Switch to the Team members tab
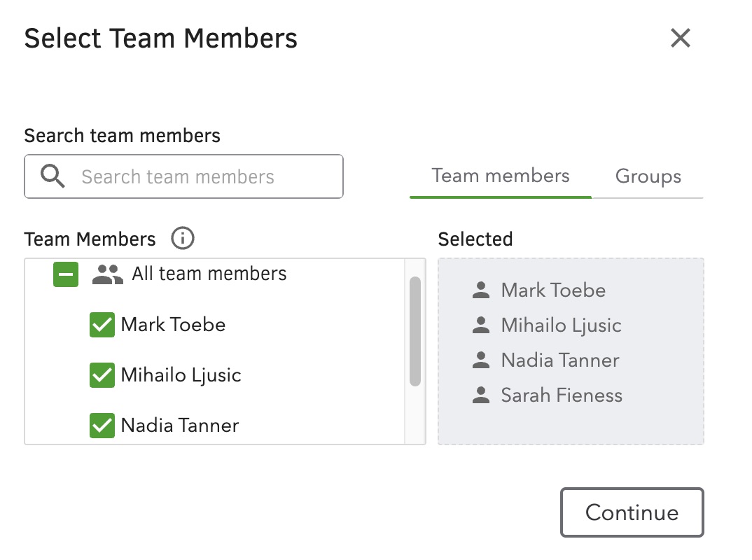Image resolution: width=752 pixels, height=560 pixels. pyautogui.click(x=500, y=176)
